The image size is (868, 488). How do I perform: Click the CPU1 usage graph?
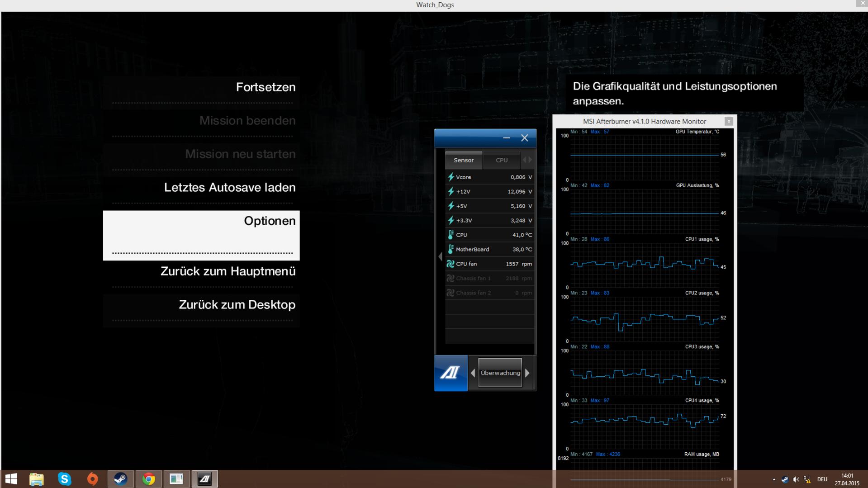(645, 265)
